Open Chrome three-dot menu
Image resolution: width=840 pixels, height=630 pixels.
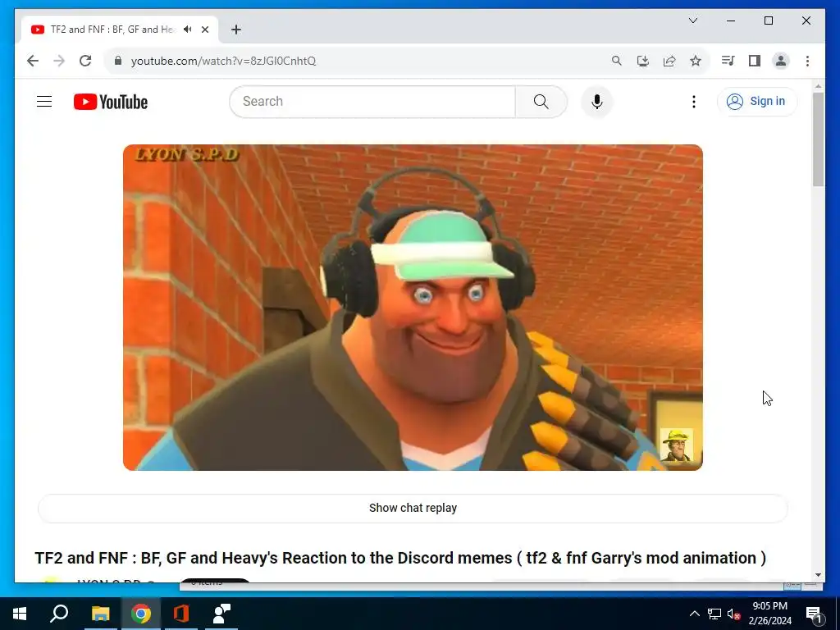pos(807,61)
